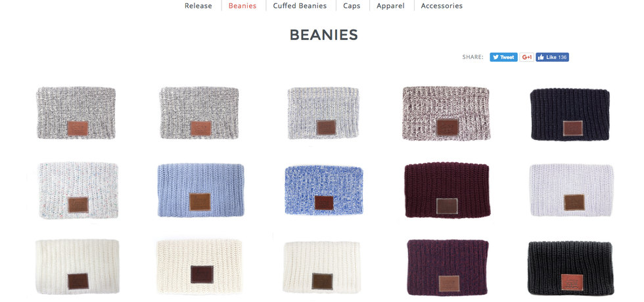The height and width of the screenshot is (302, 644).
Task: Click the Google Plus share button
Action: (x=526, y=58)
